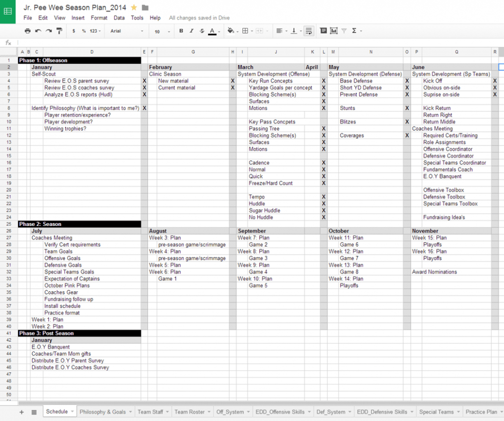Insert a comment via toolbar icon
Screen dimensions: 504x421
(x=323, y=31)
